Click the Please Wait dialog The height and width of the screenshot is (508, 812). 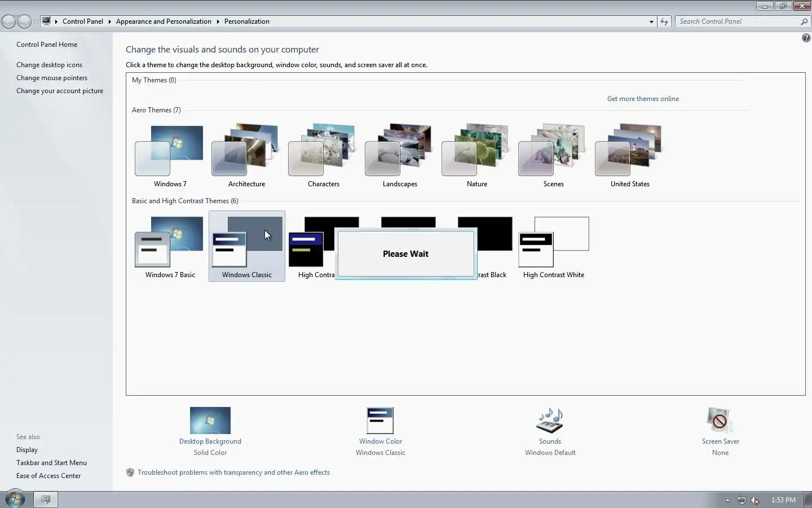coord(405,254)
